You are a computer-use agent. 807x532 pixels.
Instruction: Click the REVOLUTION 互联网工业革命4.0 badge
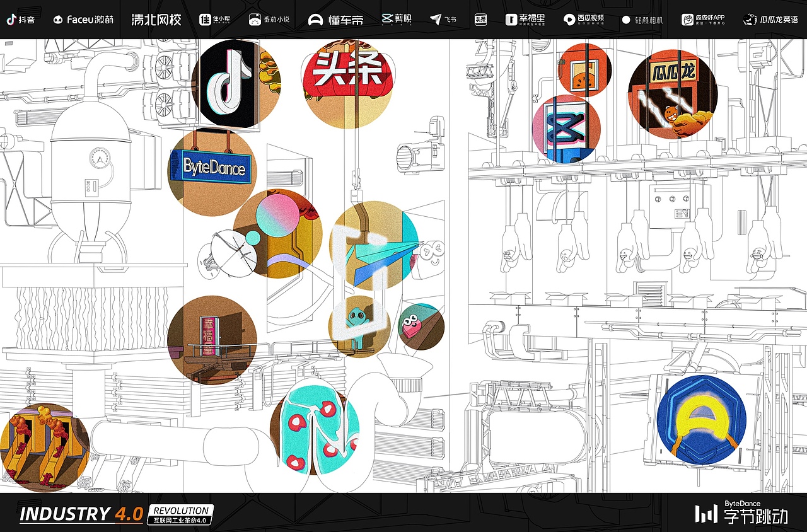click(x=181, y=514)
